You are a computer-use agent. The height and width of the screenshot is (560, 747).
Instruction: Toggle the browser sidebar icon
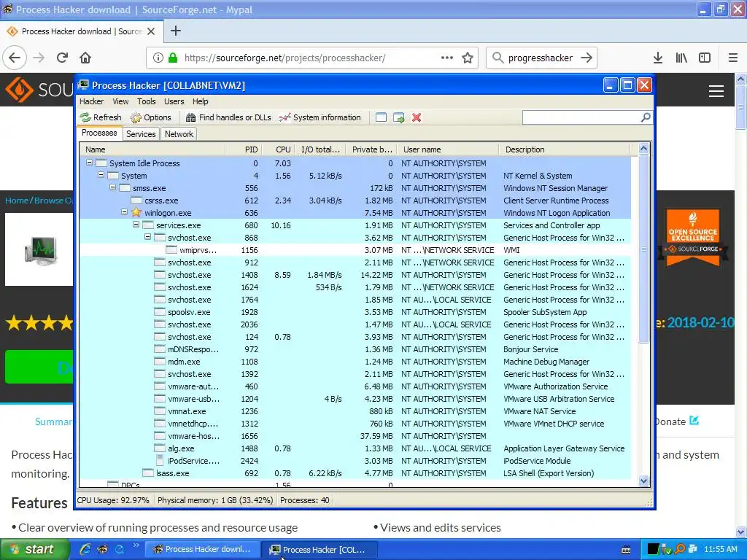click(705, 58)
